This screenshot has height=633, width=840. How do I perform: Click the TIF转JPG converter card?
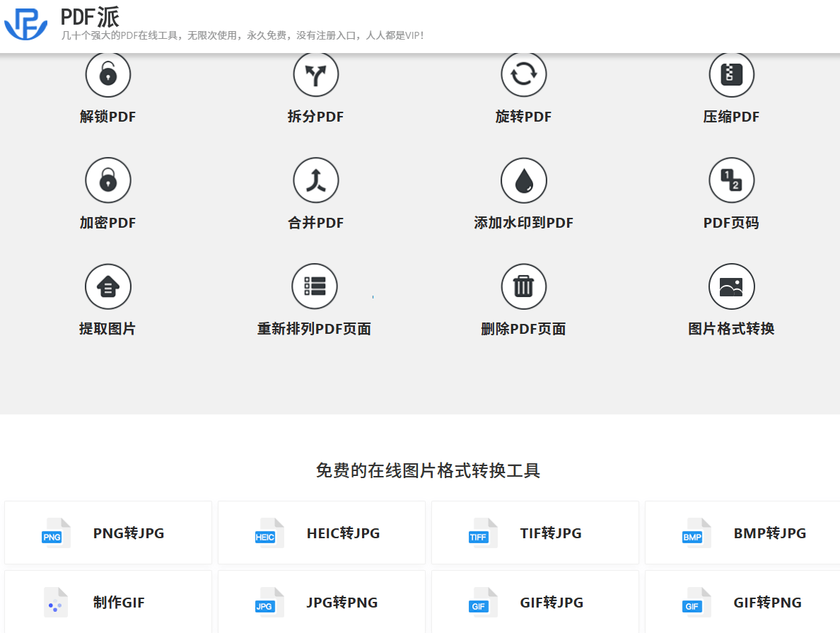(x=535, y=533)
